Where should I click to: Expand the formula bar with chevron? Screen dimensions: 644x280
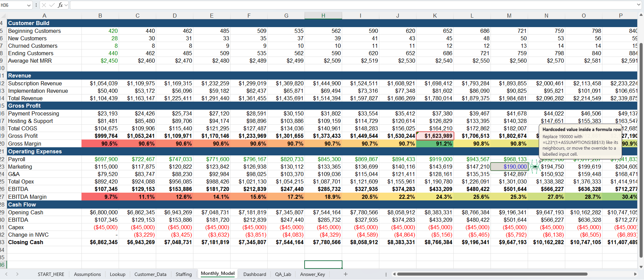[x=639, y=5]
